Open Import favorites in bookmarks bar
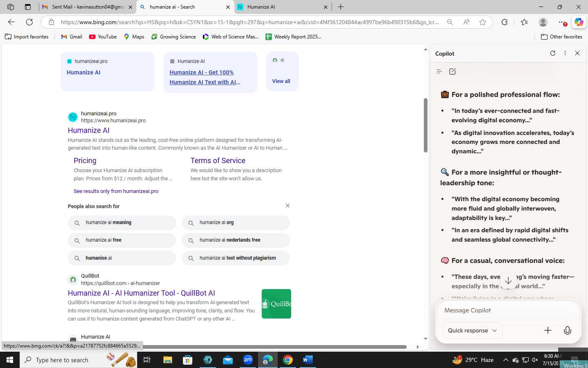This screenshot has width=588, height=368. click(27, 37)
